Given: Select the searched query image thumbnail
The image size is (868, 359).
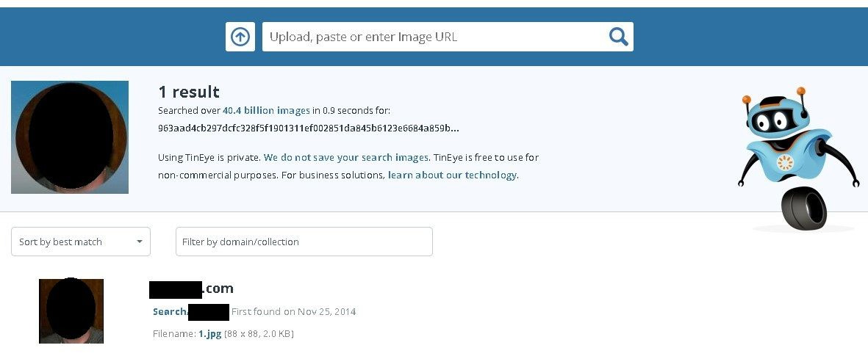Looking at the screenshot, I should point(70,137).
